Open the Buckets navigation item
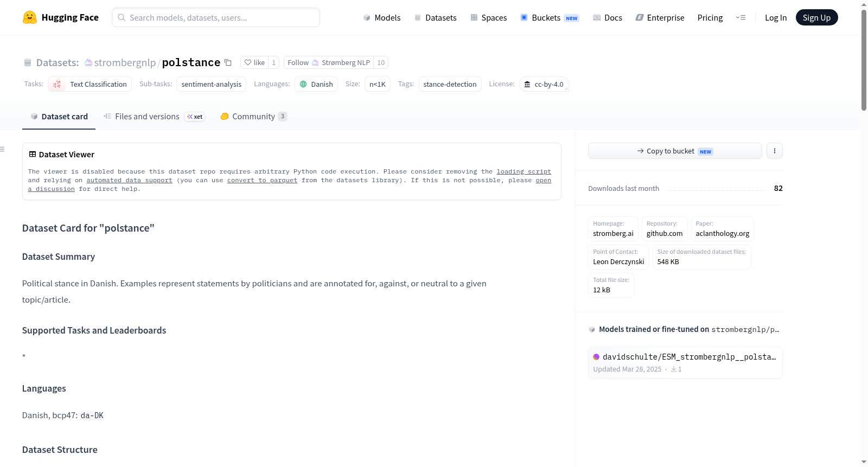868x467 pixels. [550, 17]
